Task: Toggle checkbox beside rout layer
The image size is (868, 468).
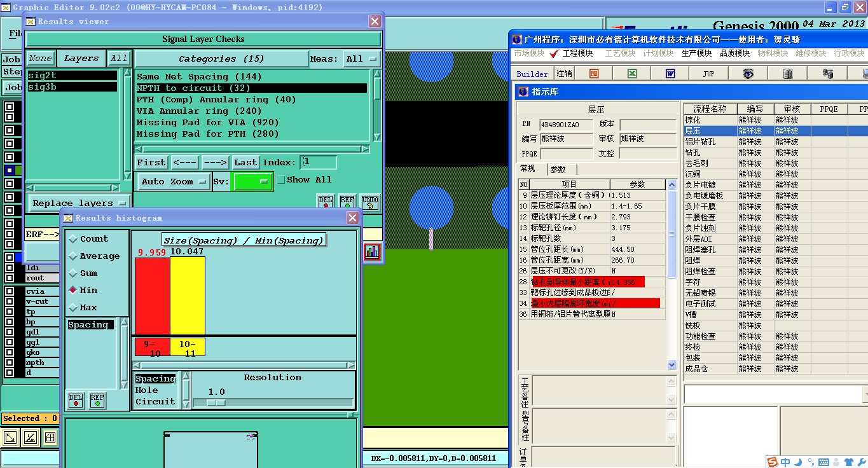Action: [10, 278]
